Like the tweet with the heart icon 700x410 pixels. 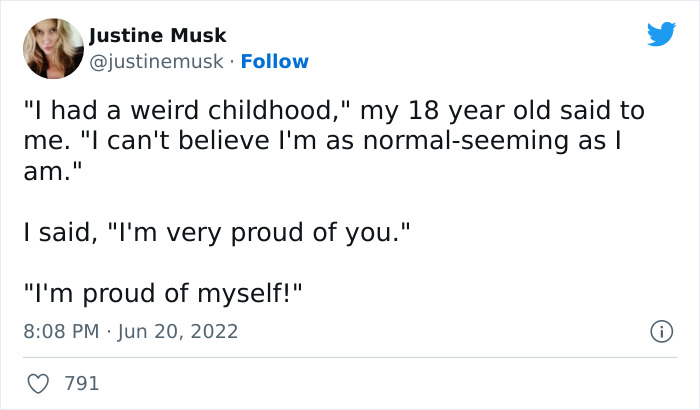point(38,382)
